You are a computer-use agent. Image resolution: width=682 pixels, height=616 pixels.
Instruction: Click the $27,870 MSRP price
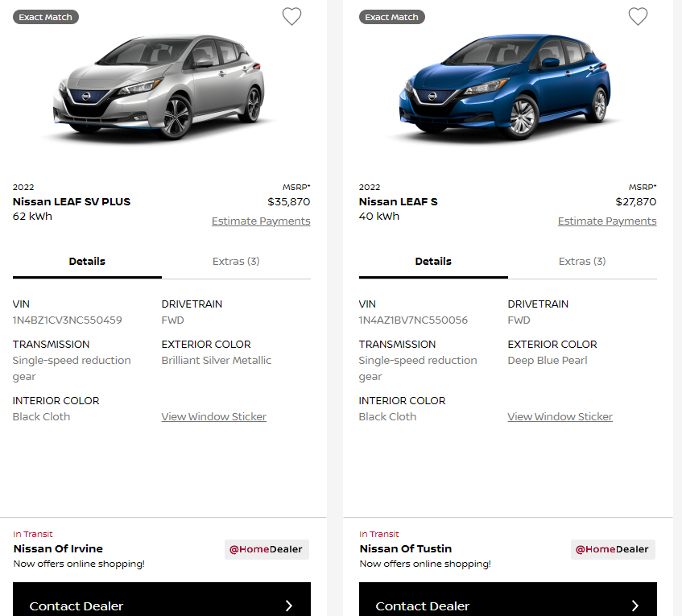(636, 202)
